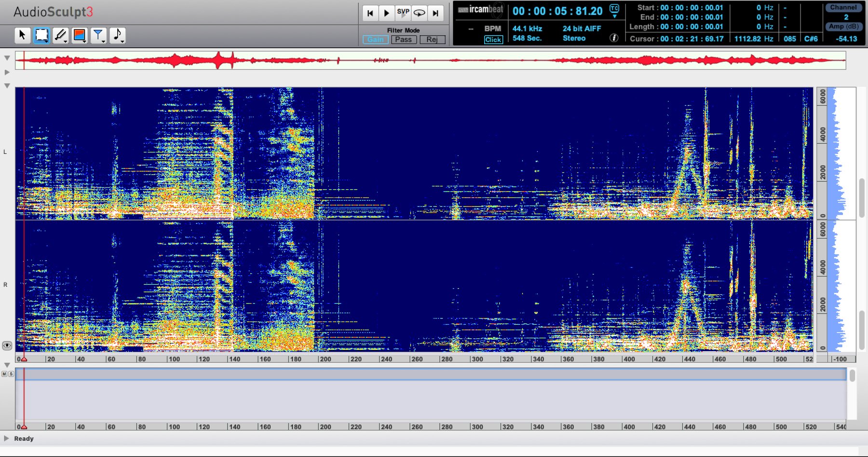This screenshot has height=457, width=868.
Task: Click the red waveform overview strip
Action: 431,60
